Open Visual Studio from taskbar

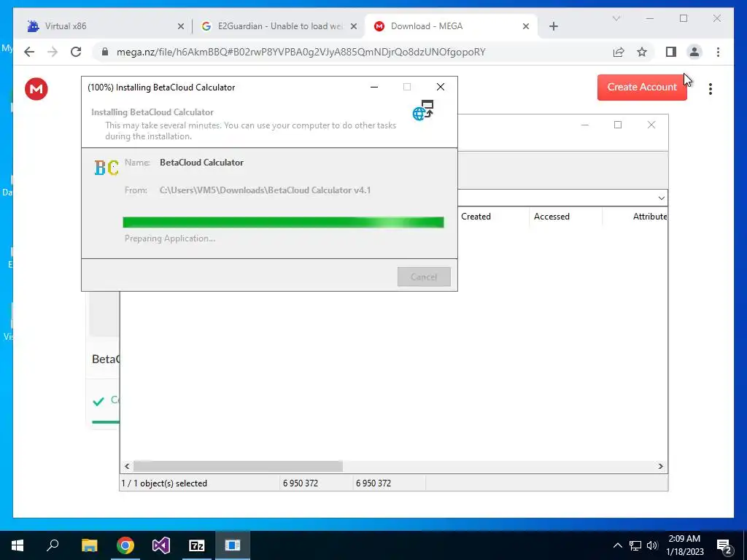(x=161, y=545)
